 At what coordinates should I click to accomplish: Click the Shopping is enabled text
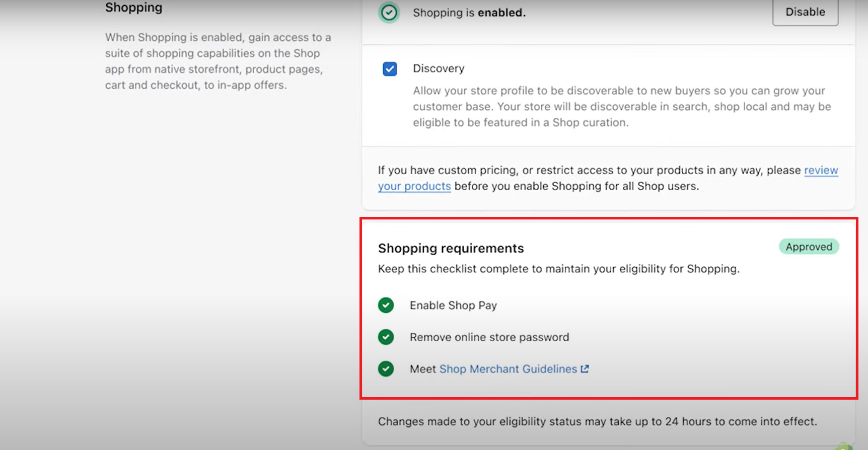[469, 13]
